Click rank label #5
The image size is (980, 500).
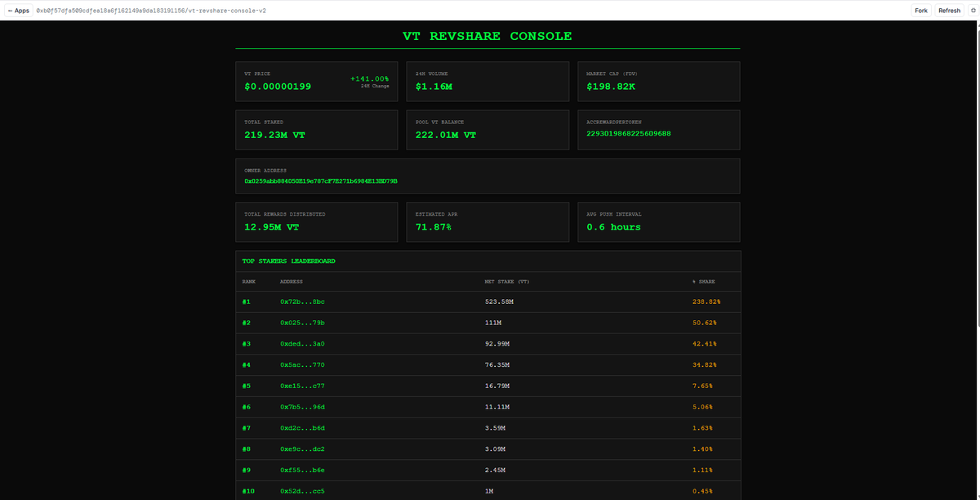[x=247, y=386]
